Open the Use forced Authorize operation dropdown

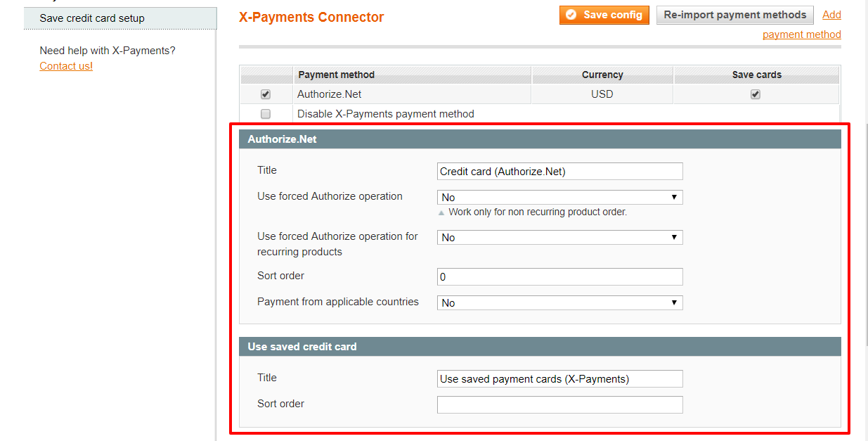(x=560, y=198)
